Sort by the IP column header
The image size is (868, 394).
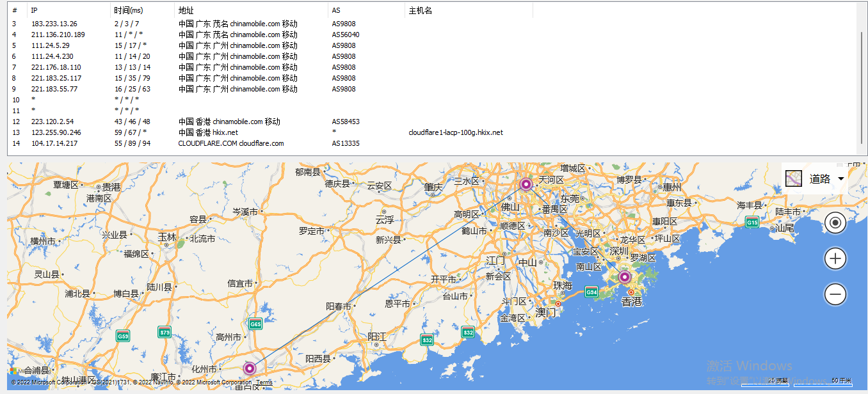click(x=68, y=11)
